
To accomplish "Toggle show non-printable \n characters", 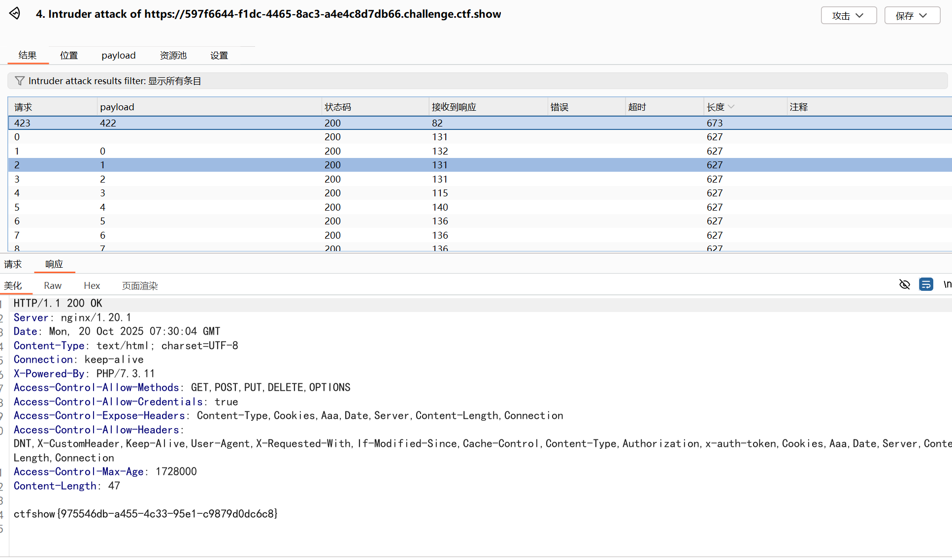I will coord(947,284).
